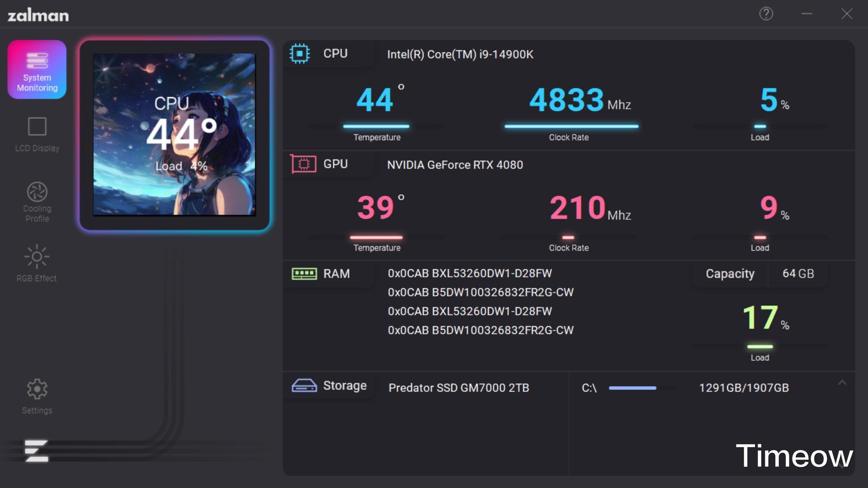868x488 pixels.
Task: Open the System Monitoring page
Action: pos(37,70)
